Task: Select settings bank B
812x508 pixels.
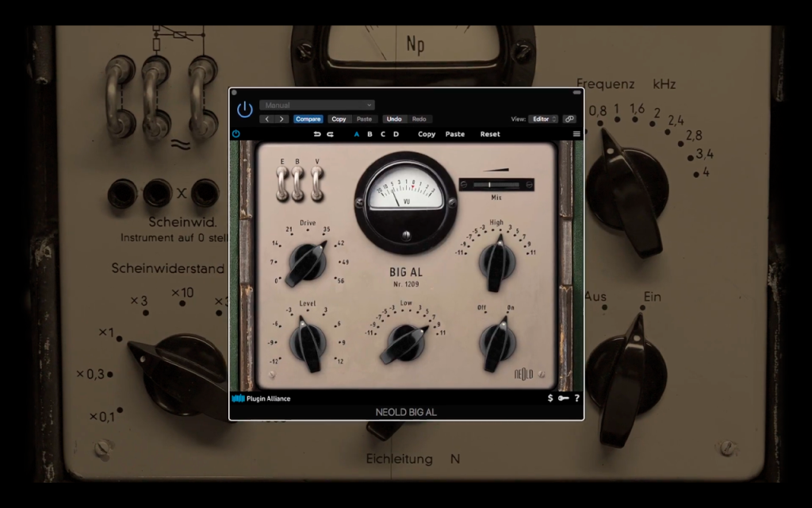Action: point(370,133)
